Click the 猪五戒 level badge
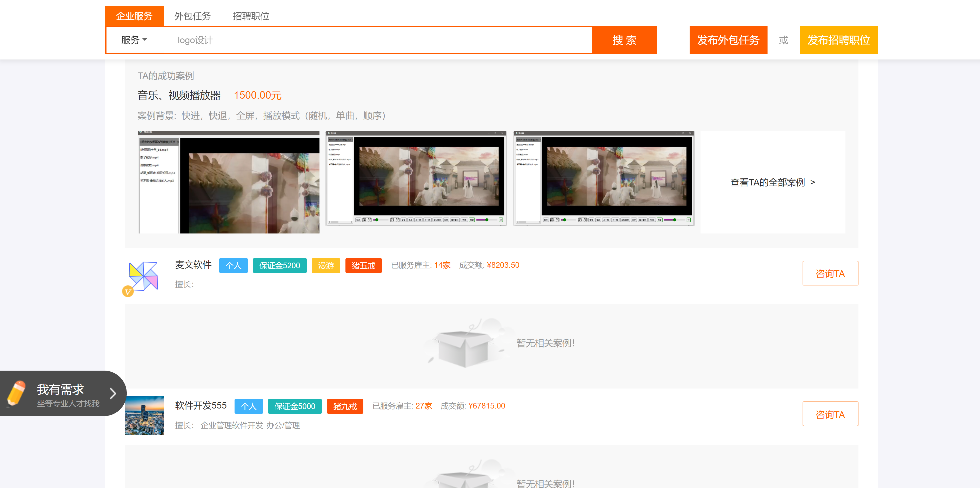980x488 pixels. coord(363,265)
